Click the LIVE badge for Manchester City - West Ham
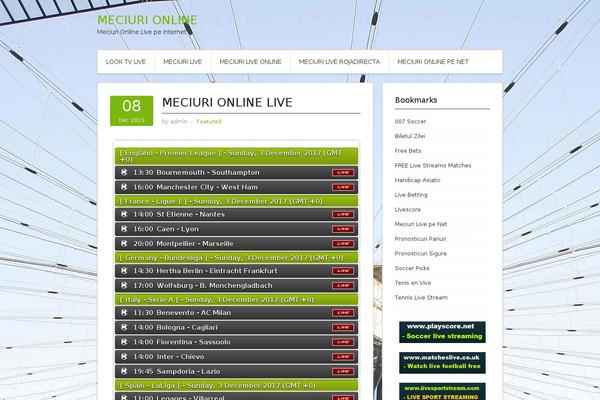Image resolution: width=600 pixels, height=400 pixels. (343, 187)
